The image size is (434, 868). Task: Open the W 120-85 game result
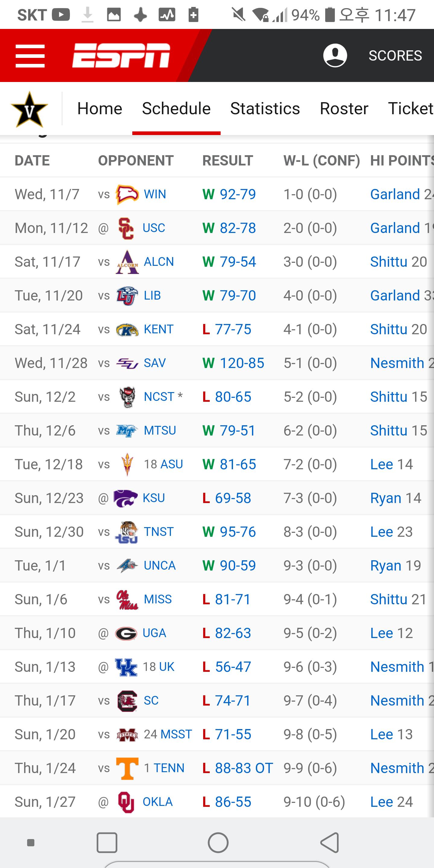[x=242, y=363]
